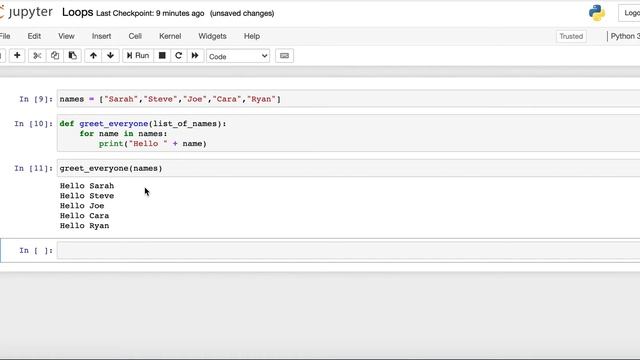Click output line 'Hello Steve'
The image size is (640, 360).
tap(87, 196)
